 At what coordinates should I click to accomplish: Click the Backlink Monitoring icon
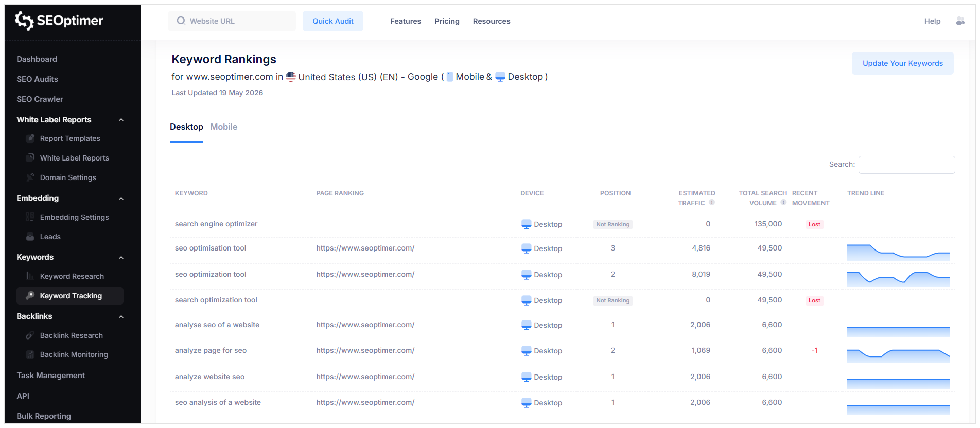click(x=30, y=354)
